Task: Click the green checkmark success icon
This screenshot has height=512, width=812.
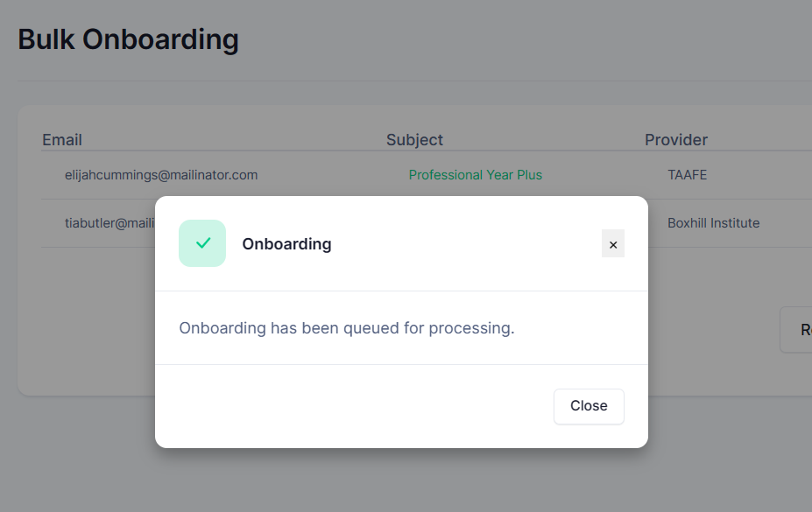Action: click(202, 243)
